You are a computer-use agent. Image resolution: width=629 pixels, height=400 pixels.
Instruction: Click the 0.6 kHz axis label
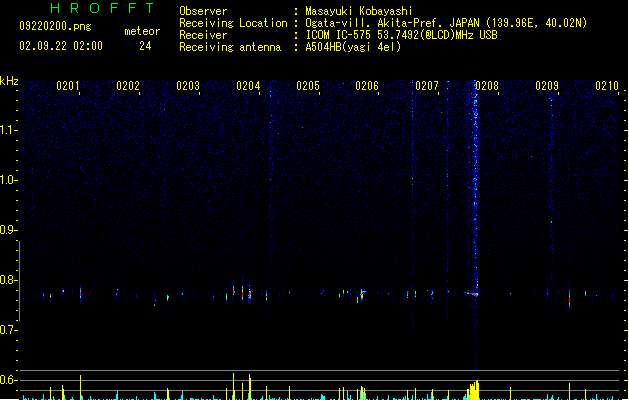click(x=8, y=380)
